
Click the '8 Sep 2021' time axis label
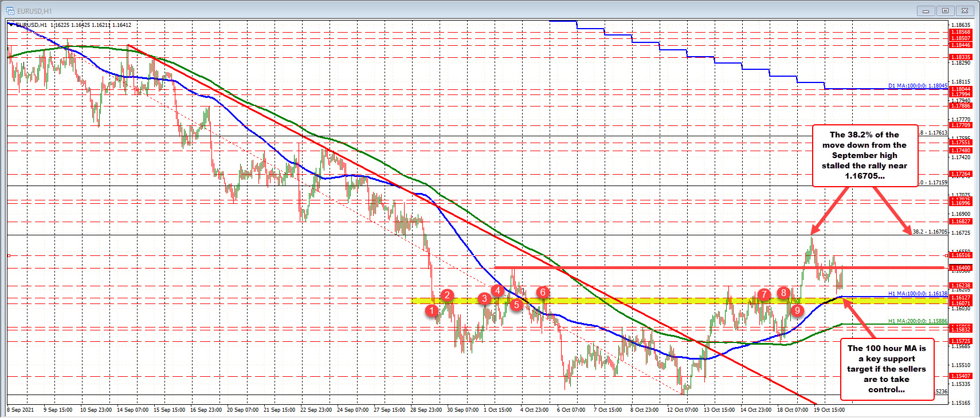pyautogui.click(x=21, y=410)
